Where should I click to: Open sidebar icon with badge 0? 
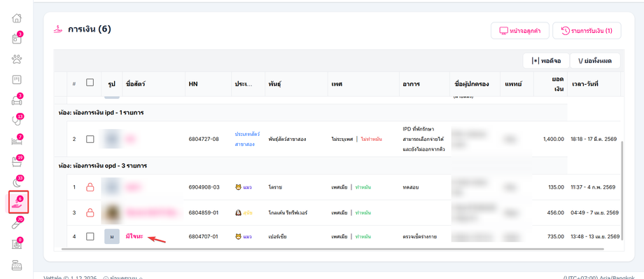16,244
